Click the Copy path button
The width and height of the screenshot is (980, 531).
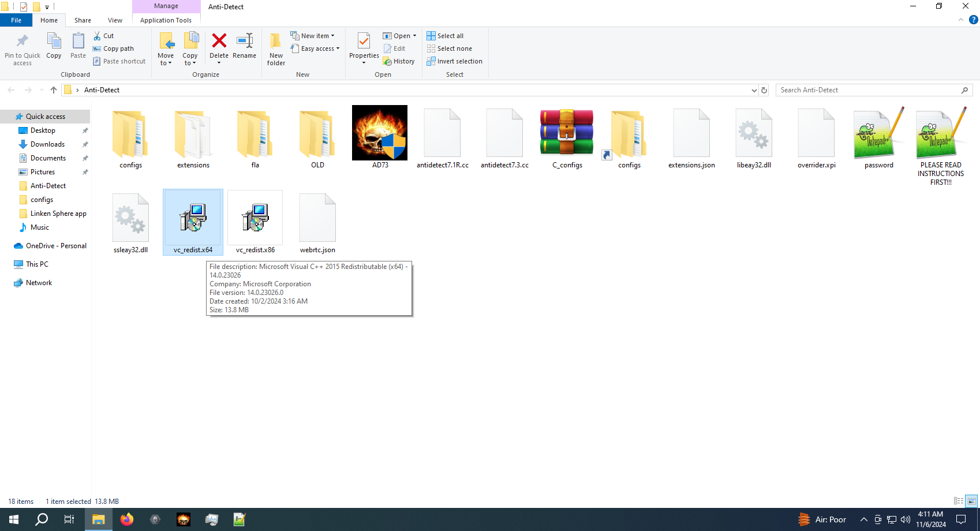pos(114,48)
